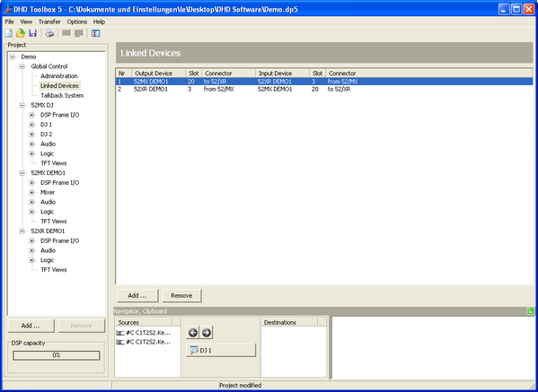Image resolution: width=538 pixels, height=392 pixels.
Task: Click the Open project folder icon
Action: [x=21, y=33]
